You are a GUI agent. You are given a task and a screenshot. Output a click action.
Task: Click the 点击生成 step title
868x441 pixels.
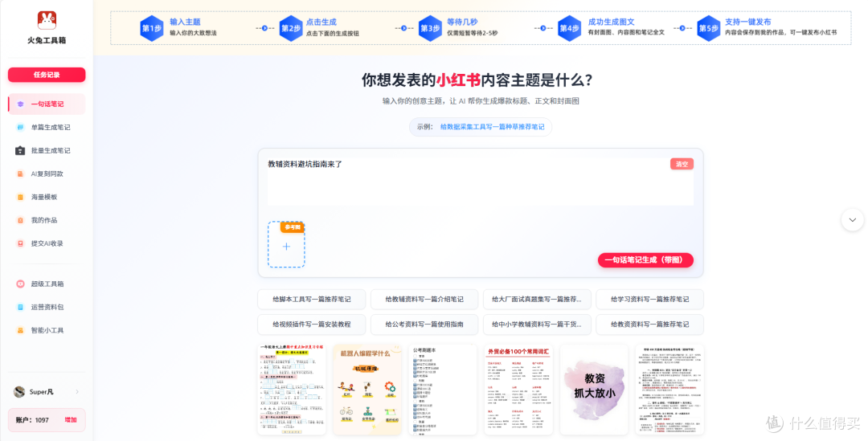(x=321, y=22)
